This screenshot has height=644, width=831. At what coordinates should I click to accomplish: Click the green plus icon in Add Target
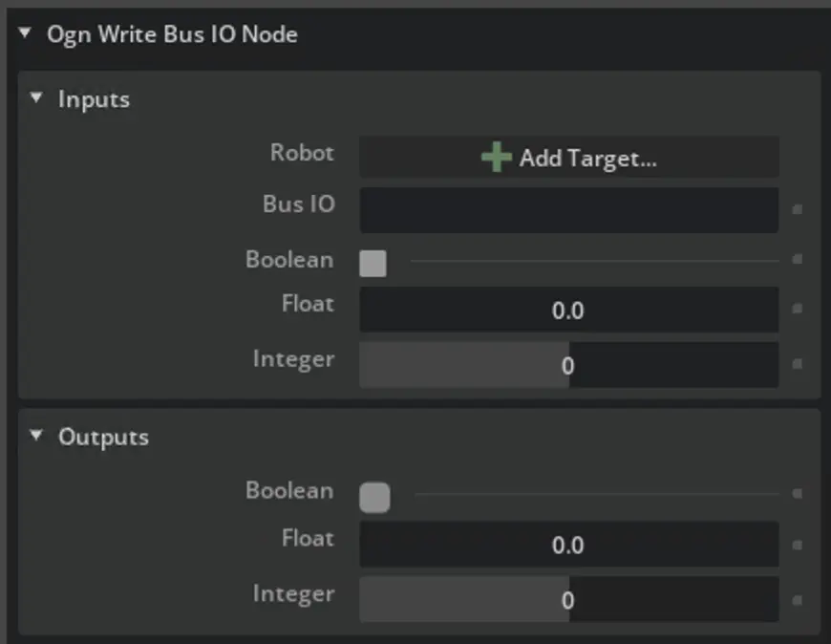(499, 157)
